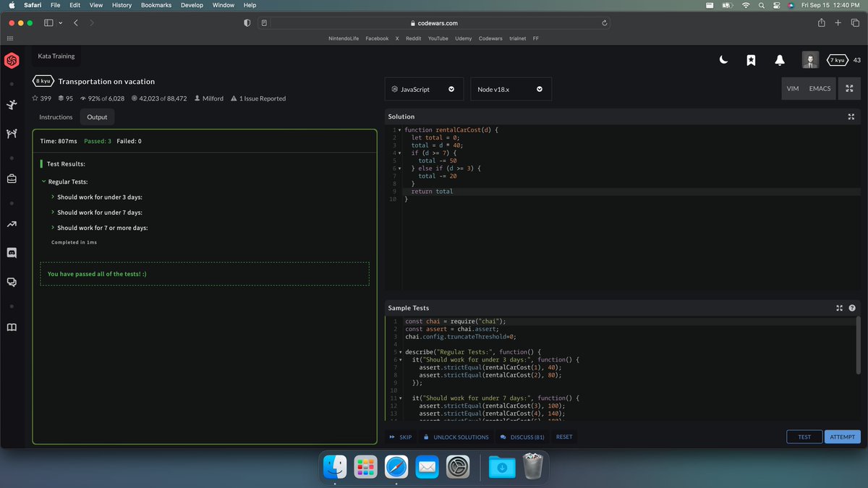Click the RESET button
868x488 pixels.
[x=564, y=437]
